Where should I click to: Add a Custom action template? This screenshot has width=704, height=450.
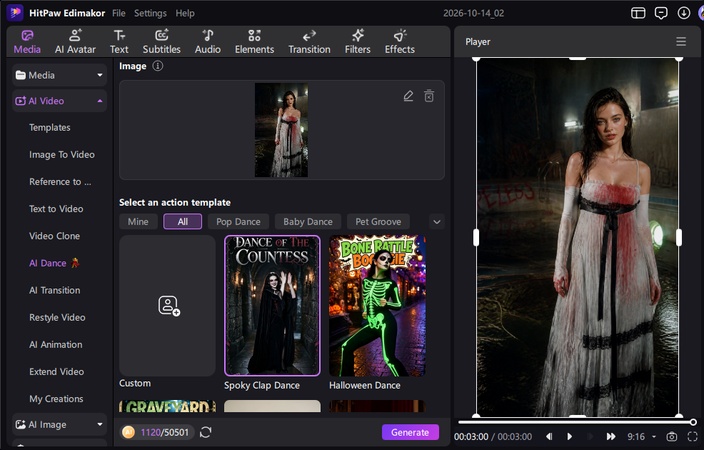(x=167, y=305)
